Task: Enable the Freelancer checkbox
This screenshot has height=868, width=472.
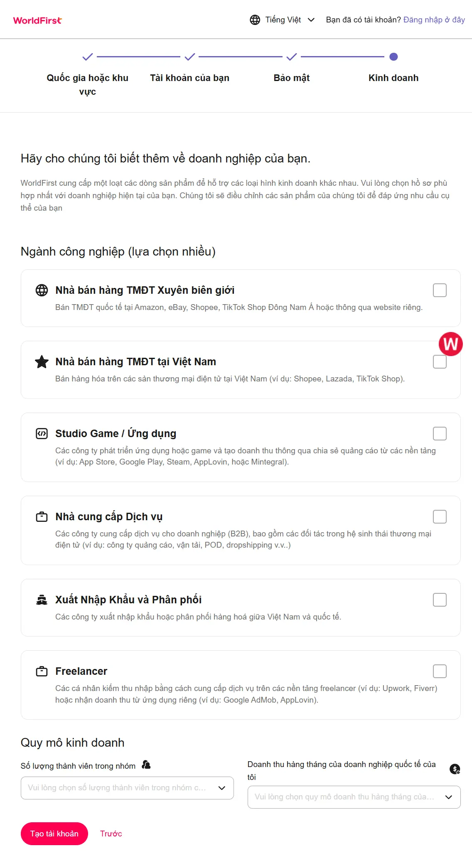Action: tap(440, 671)
